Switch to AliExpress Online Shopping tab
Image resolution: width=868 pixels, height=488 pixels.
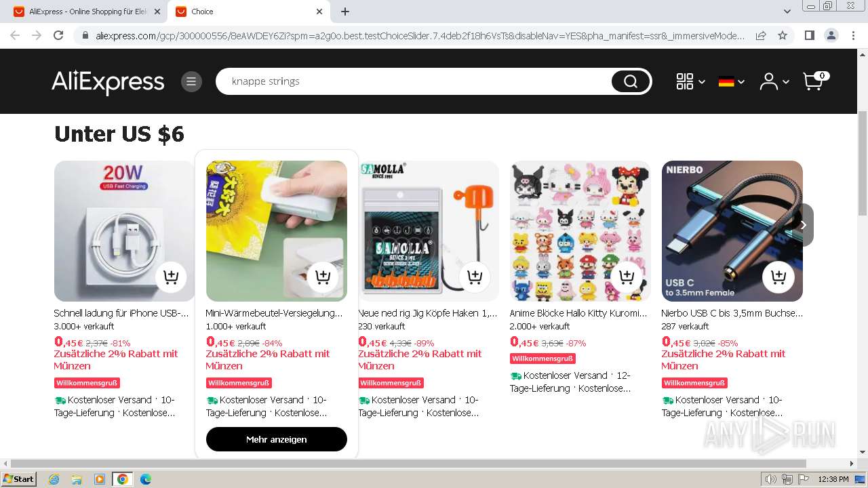[x=87, y=12]
